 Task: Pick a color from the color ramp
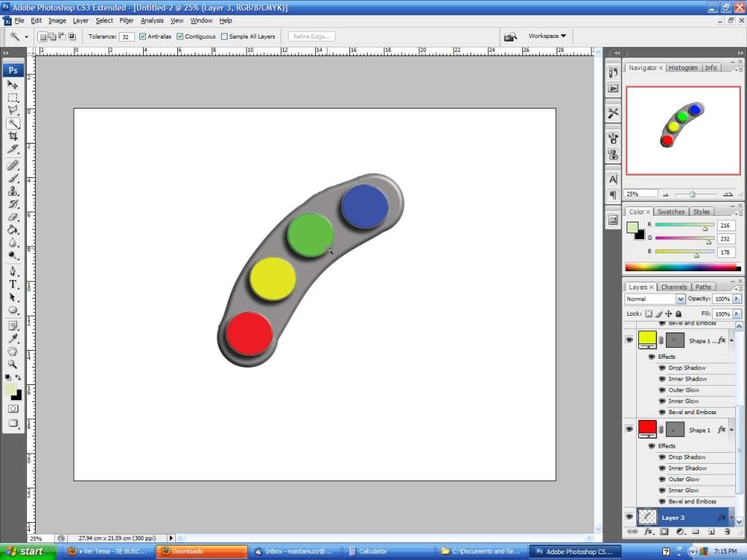(x=682, y=268)
